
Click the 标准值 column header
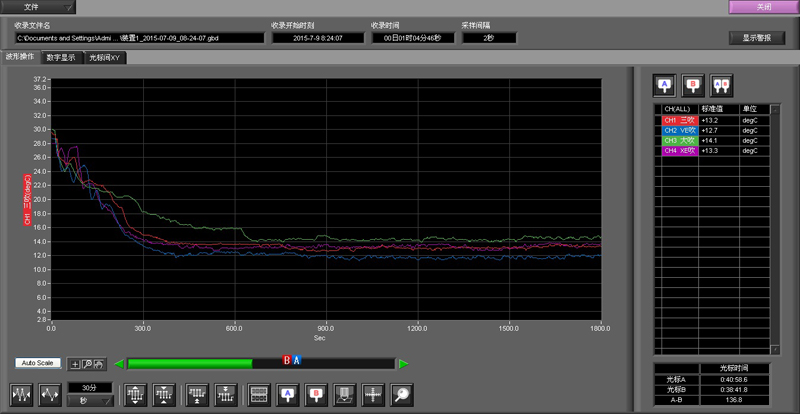(x=719, y=109)
